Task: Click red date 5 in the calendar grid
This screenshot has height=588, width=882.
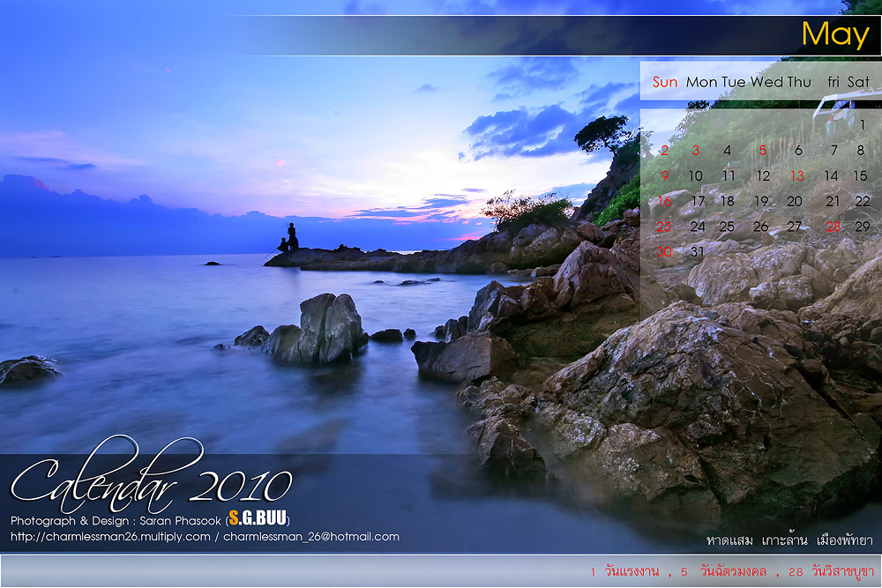Action: [x=763, y=150]
